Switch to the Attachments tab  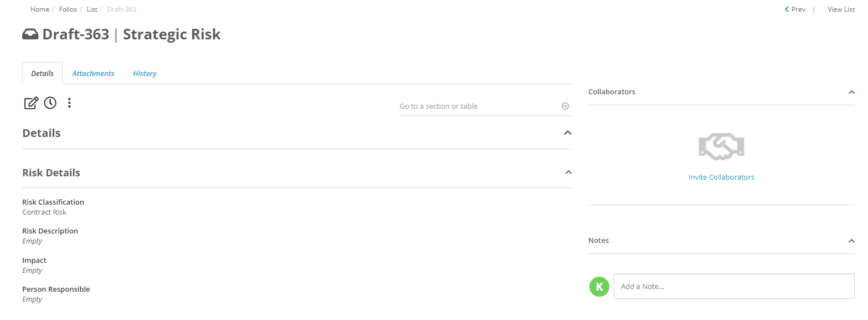93,73
